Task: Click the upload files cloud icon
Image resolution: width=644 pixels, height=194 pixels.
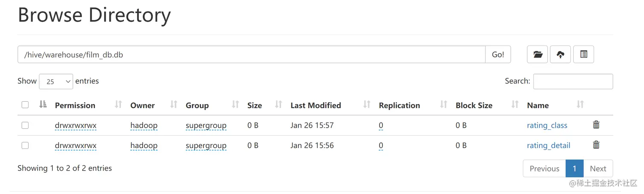Action: coord(561,54)
